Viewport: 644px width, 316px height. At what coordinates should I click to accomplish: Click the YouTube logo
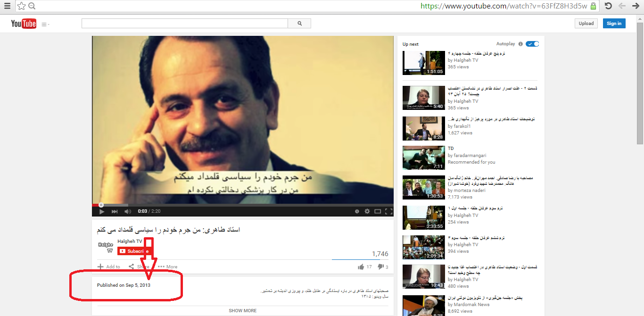pos(23,23)
